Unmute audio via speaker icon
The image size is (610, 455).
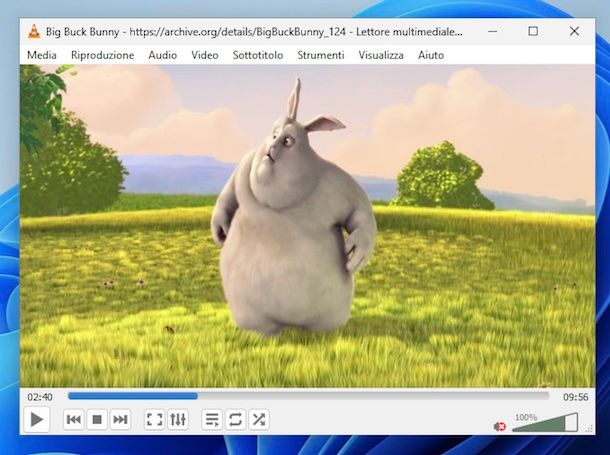(500, 427)
